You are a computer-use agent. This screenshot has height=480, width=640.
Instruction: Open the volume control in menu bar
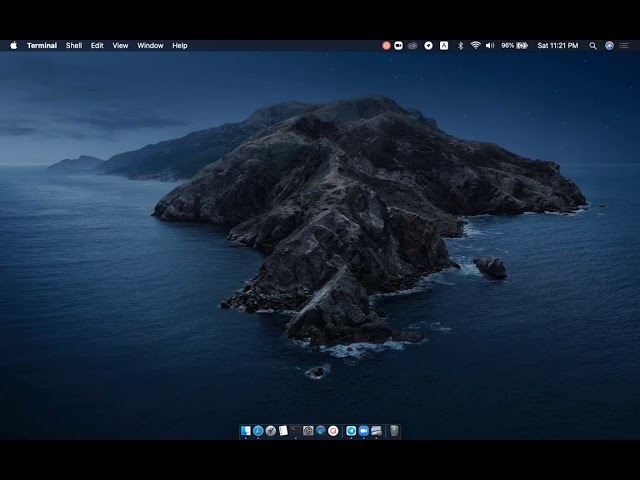click(x=490, y=45)
